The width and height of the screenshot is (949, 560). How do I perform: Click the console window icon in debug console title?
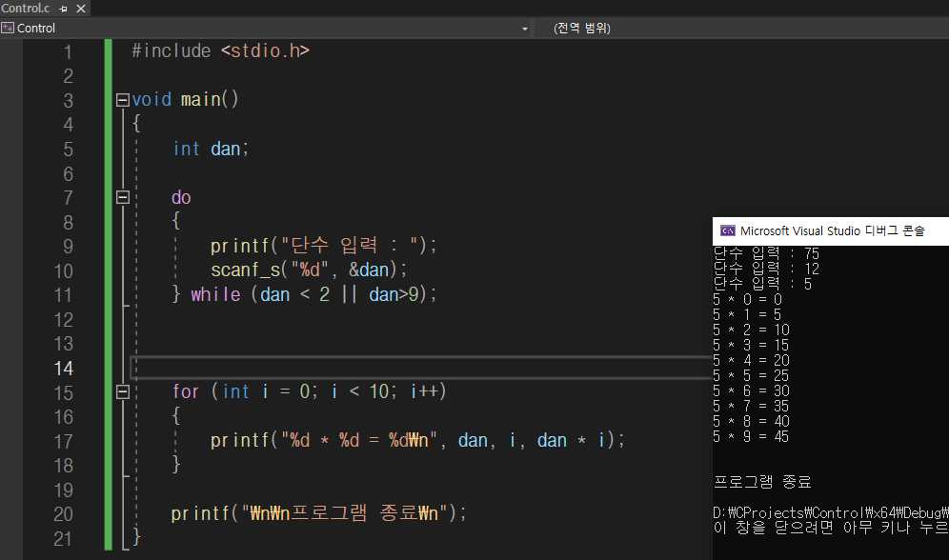tap(728, 231)
